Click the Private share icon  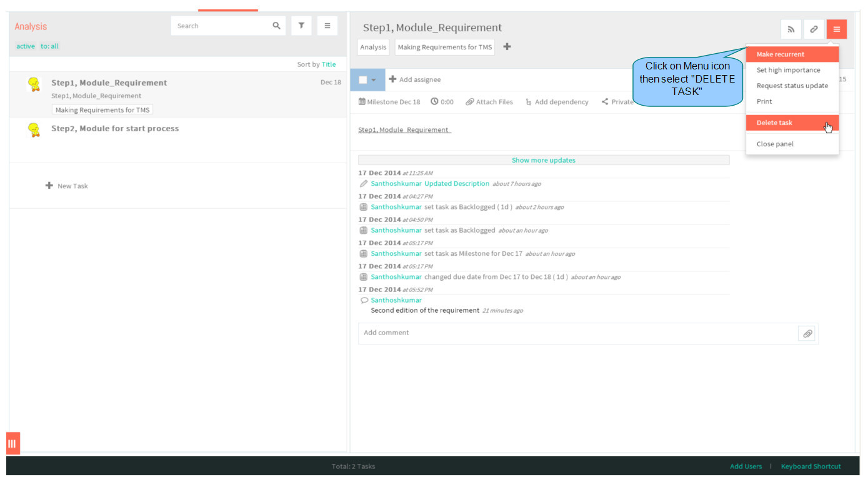tap(605, 101)
